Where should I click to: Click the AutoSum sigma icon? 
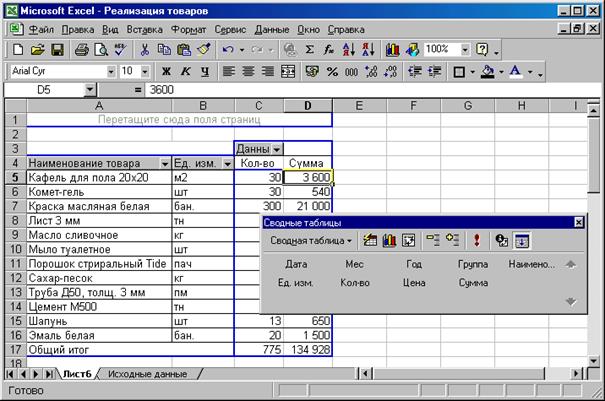pos(309,49)
